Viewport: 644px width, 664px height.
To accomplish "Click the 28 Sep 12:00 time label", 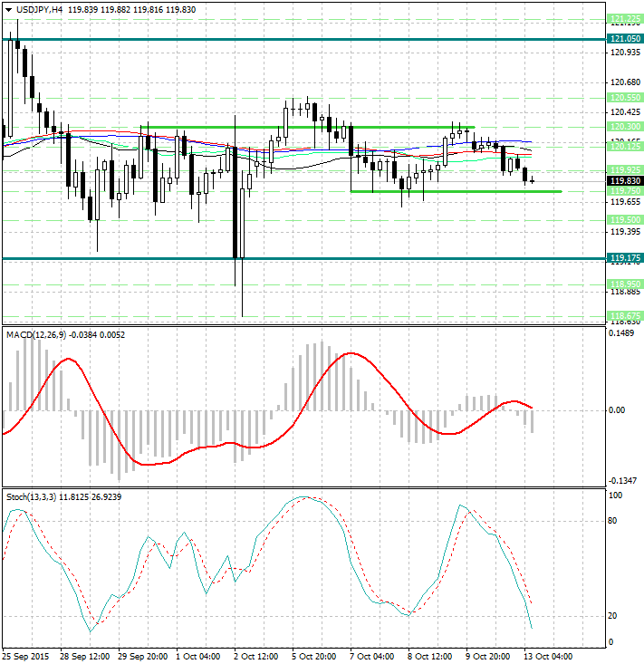I will point(84,657).
